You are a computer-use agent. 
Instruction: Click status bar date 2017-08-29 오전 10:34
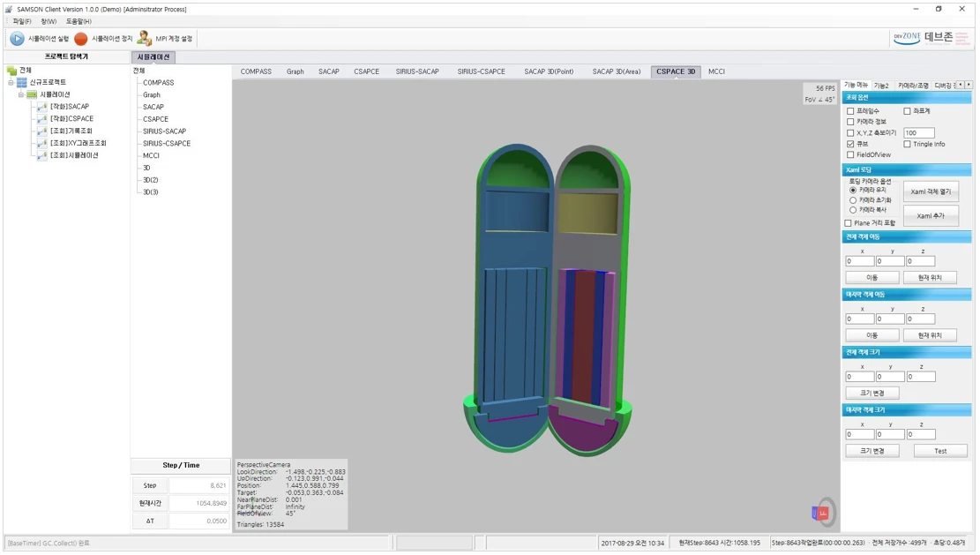[632, 544]
